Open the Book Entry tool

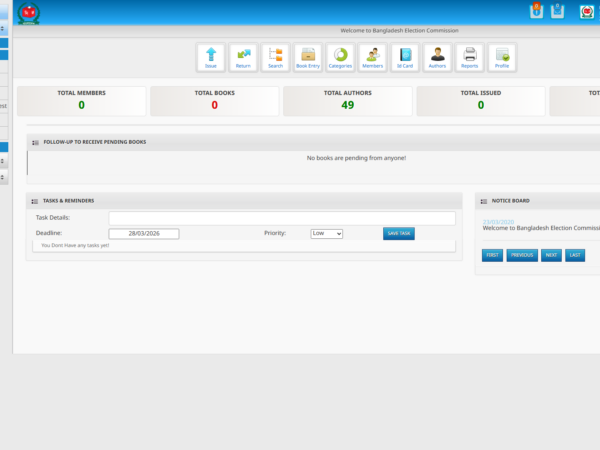308,58
